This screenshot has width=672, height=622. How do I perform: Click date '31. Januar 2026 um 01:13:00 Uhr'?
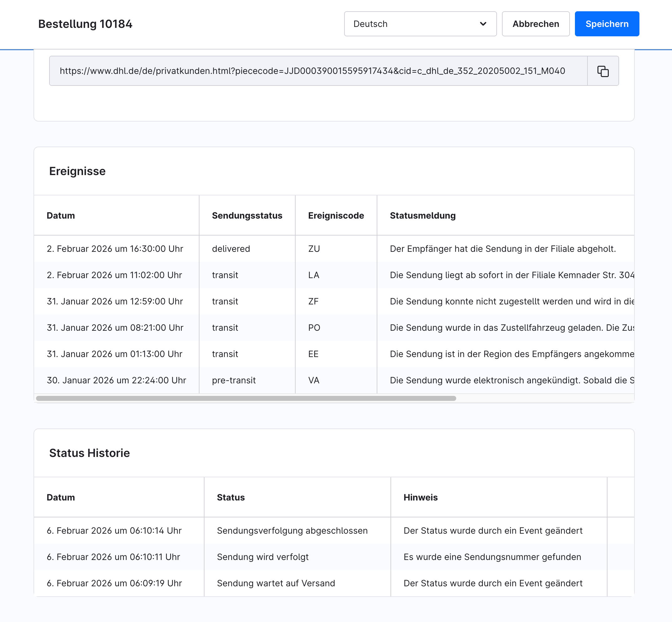pyautogui.click(x=114, y=354)
